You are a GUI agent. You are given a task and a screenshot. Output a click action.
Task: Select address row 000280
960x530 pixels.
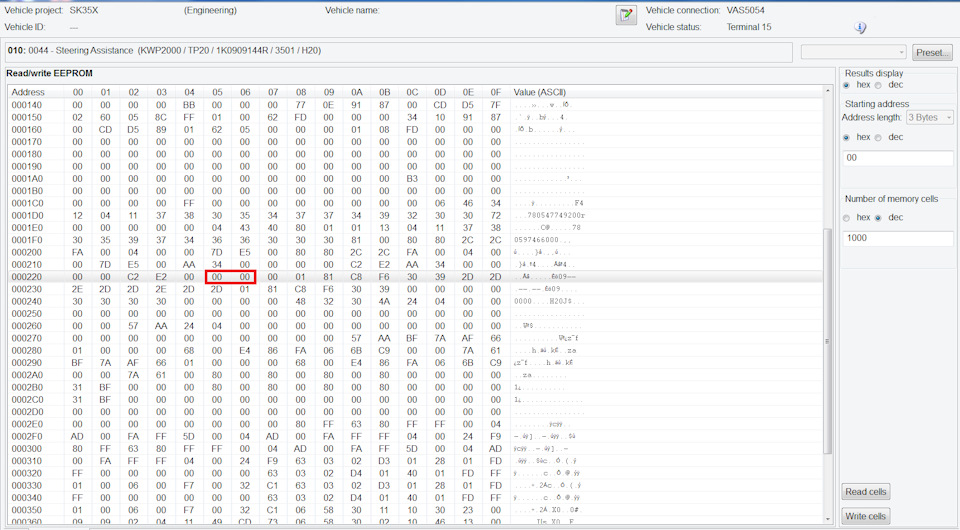(x=416, y=350)
